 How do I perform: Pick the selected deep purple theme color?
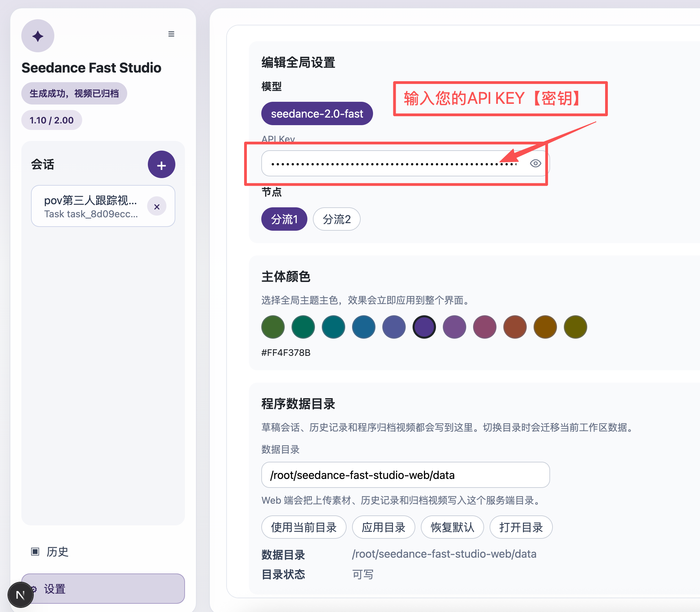point(424,327)
